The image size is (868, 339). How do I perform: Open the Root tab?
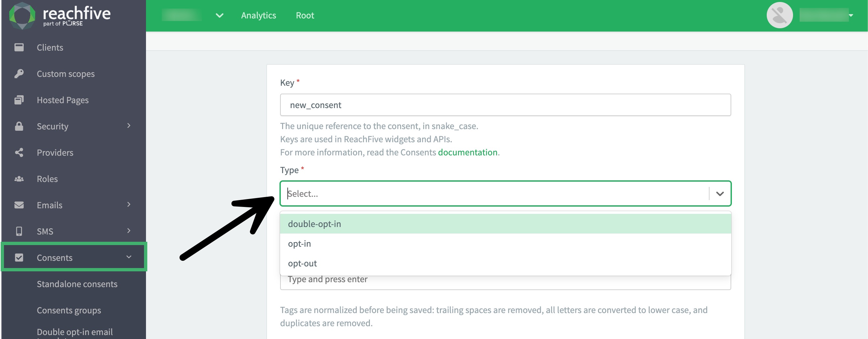(305, 15)
